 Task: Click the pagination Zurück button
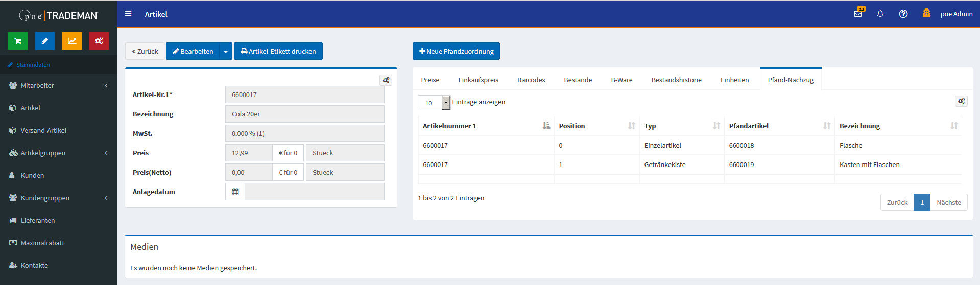click(897, 202)
